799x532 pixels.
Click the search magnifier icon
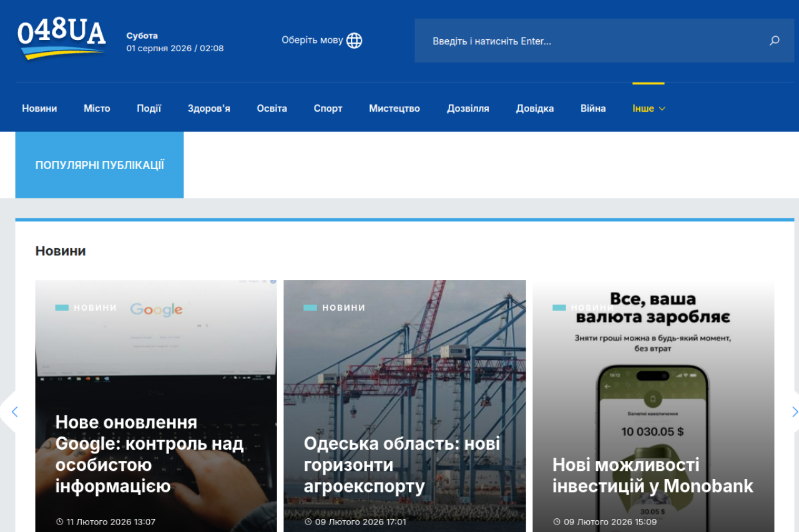pyautogui.click(x=775, y=41)
